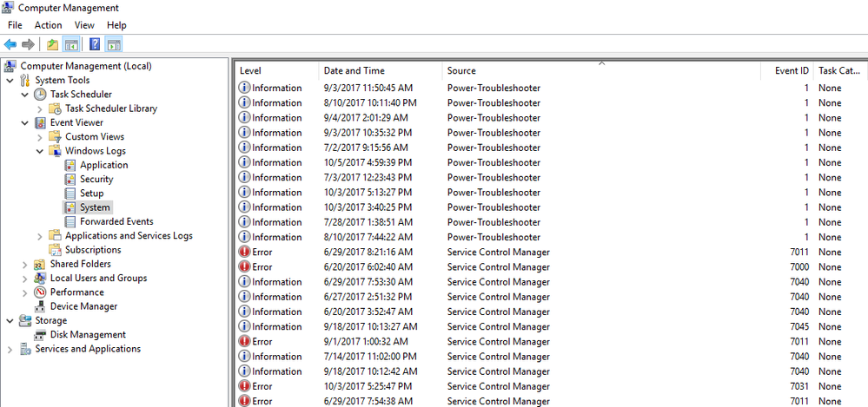Collapse the System Tools node
Screen dimensions: 868x407
(x=10, y=80)
